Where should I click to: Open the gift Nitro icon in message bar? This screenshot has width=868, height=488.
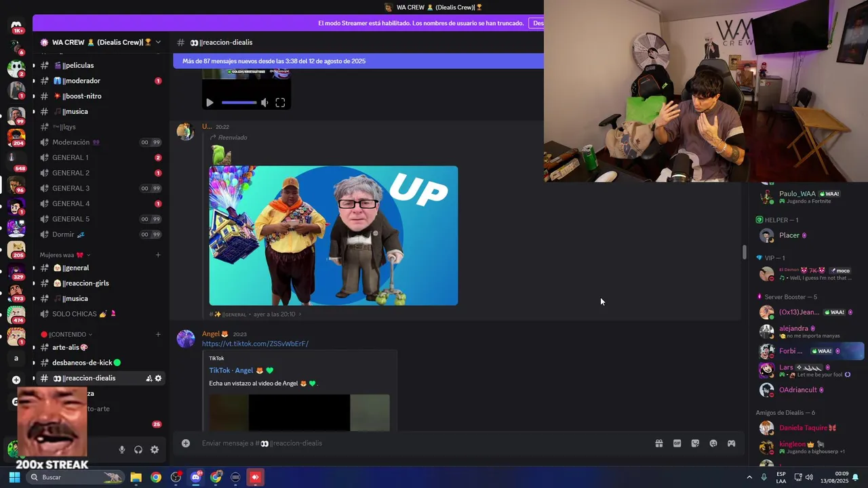pos(658,443)
